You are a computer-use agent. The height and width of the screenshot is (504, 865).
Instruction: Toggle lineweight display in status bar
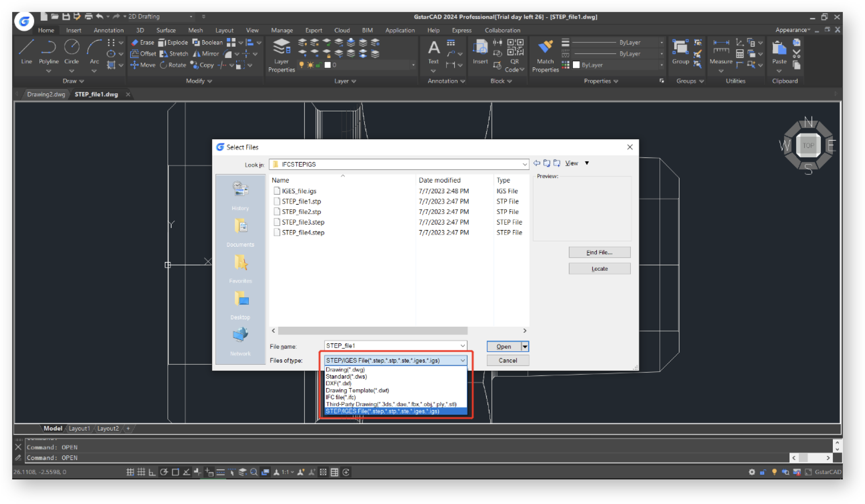point(221,472)
